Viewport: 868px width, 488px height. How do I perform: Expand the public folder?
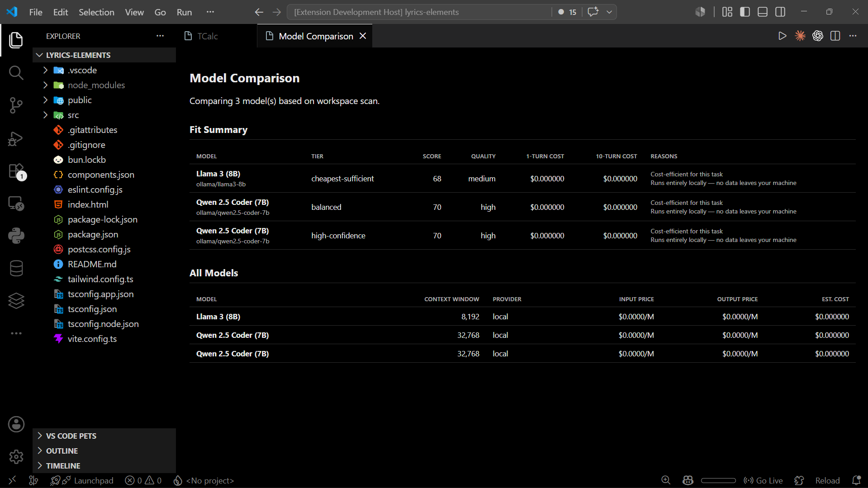click(x=104, y=100)
